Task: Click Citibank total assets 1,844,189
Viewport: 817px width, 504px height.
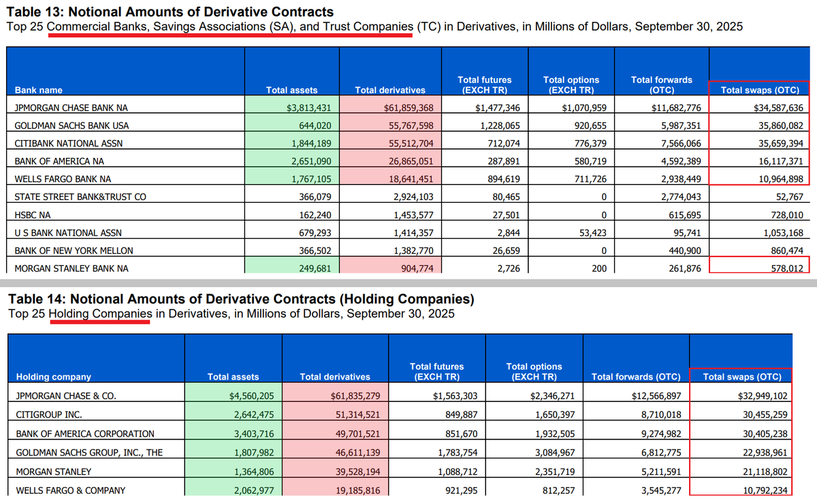Action: pos(310,144)
